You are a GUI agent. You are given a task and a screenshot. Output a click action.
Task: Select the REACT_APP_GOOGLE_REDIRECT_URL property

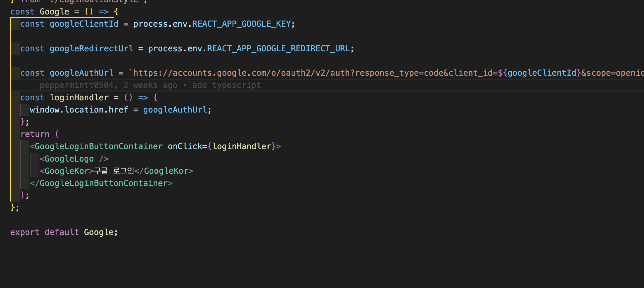[278, 48]
